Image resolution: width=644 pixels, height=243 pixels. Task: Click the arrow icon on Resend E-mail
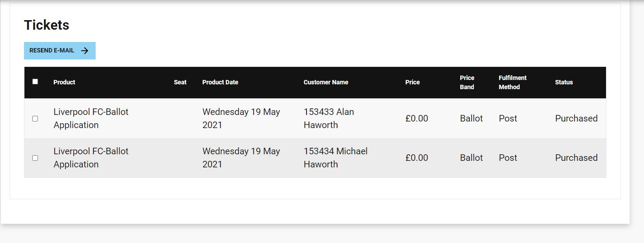(x=85, y=51)
